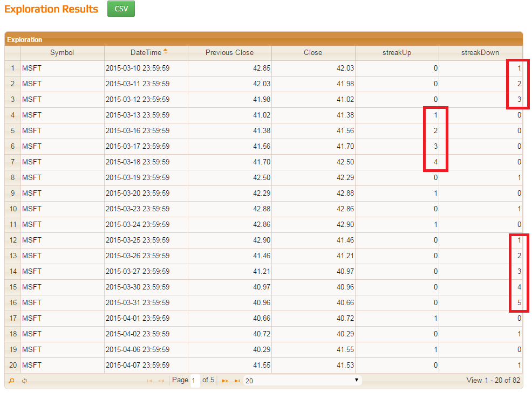
Task: Click the DateTime sort arrow indicator
Action: (x=166, y=51)
